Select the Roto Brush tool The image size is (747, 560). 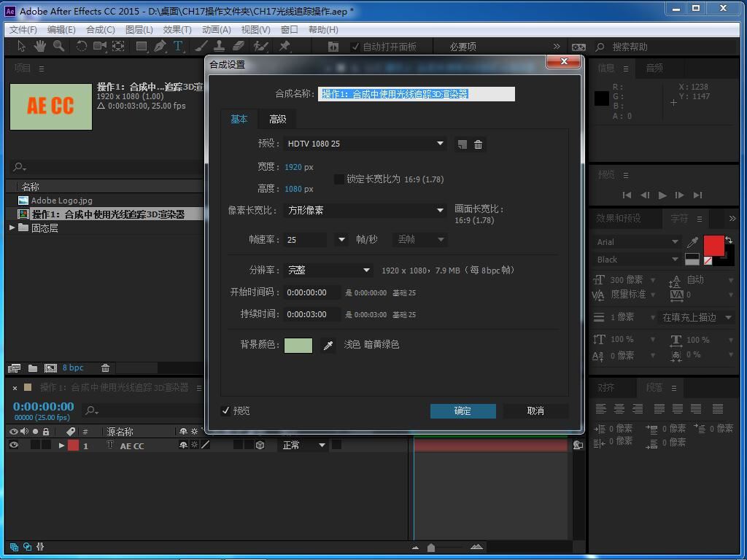pyautogui.click(x=260, y=46)
